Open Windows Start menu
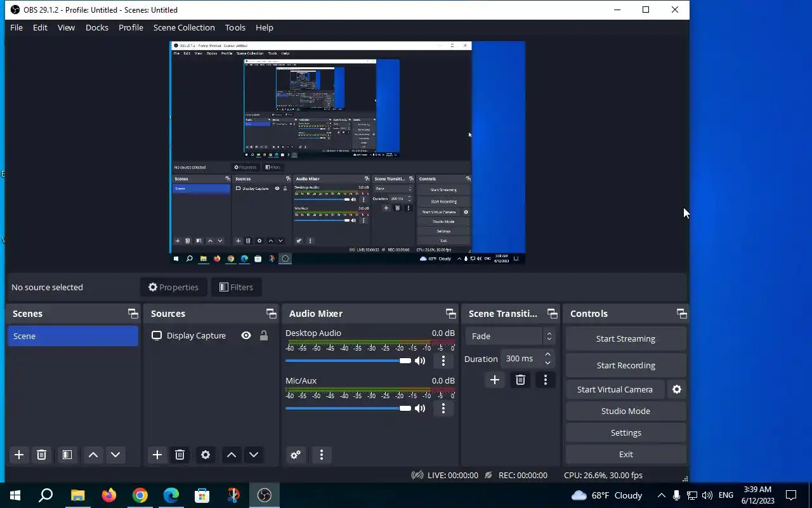The image size is (812, 508). (15, 495)
